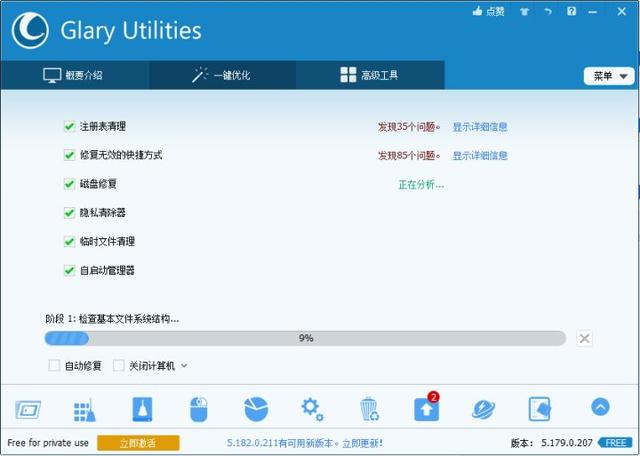Image resolution: width=640 pixels, height=456 pixels.
Task: Cancel the scan with the X beside progress bar
Action: (x=584, y=338)
